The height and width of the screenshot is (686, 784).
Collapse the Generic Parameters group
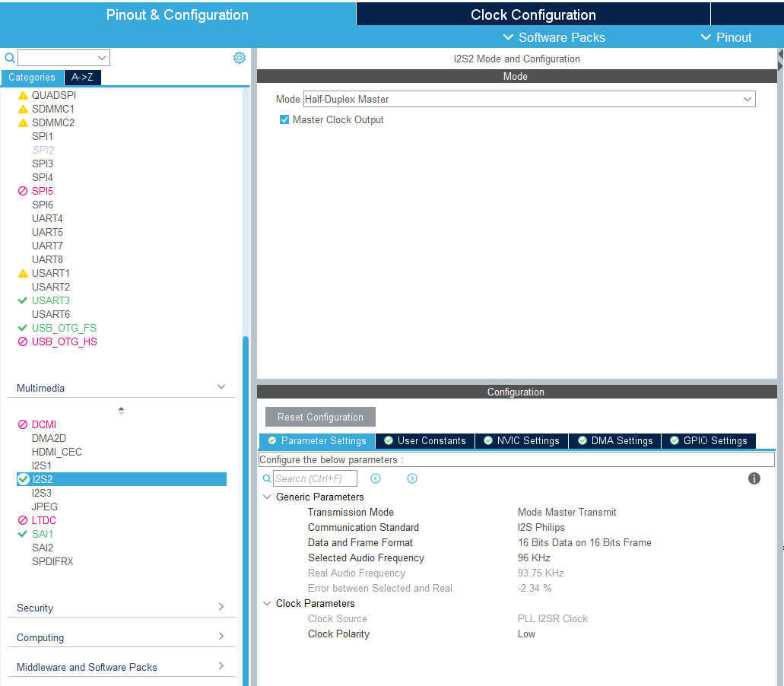point(267,497)
